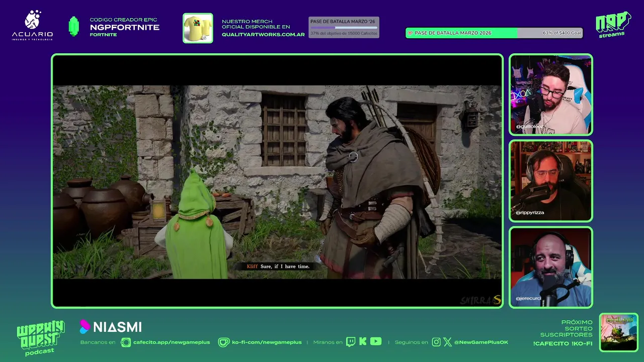Click the next giveaway game cover thumbnail
Screen dimensions: 644x362
click(x=619, y=332)
